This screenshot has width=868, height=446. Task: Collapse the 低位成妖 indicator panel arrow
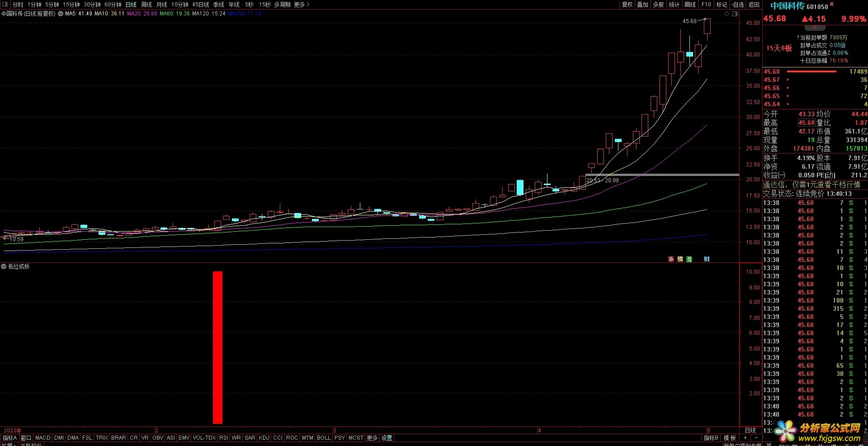tap(4, 266)
